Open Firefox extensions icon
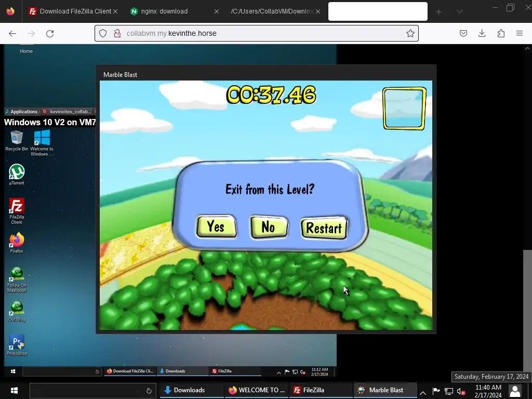 501,33
